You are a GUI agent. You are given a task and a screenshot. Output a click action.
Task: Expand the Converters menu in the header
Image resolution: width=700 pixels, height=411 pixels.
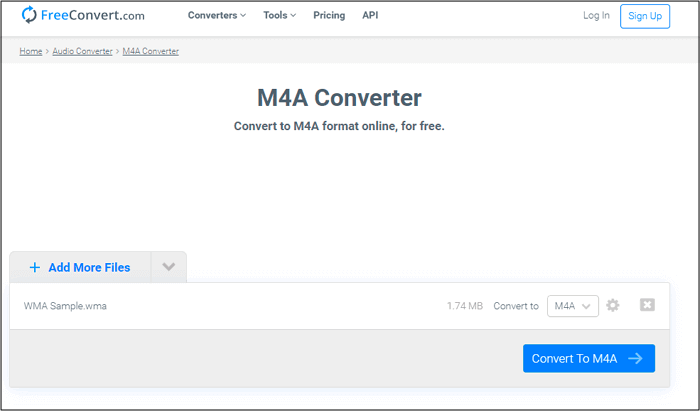[x=216, y=16]
